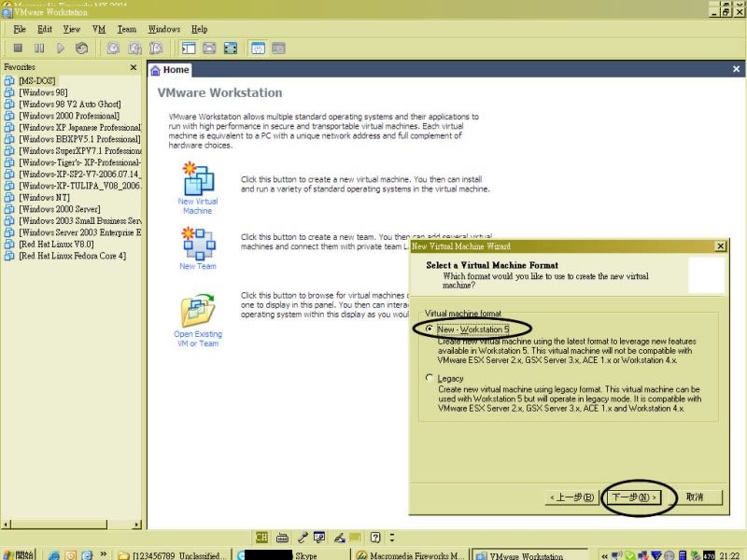Click the Reset toolbar icon
The image size is (747, 560).
pyautogui.click(x=81, y=49)
